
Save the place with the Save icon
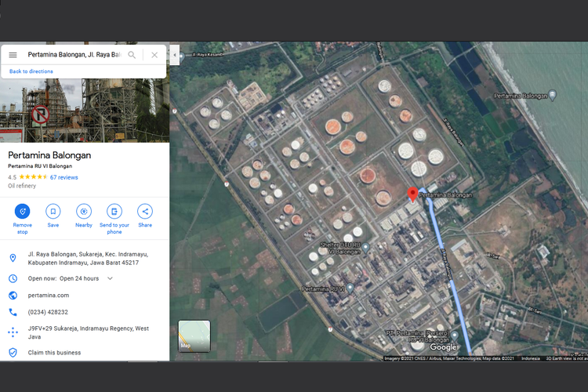tap(53, 211)
